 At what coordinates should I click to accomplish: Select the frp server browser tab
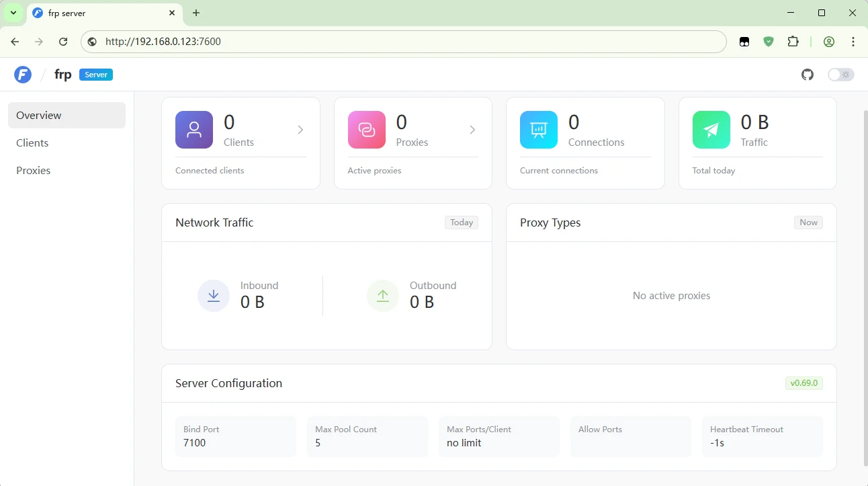tap(104, 13)
